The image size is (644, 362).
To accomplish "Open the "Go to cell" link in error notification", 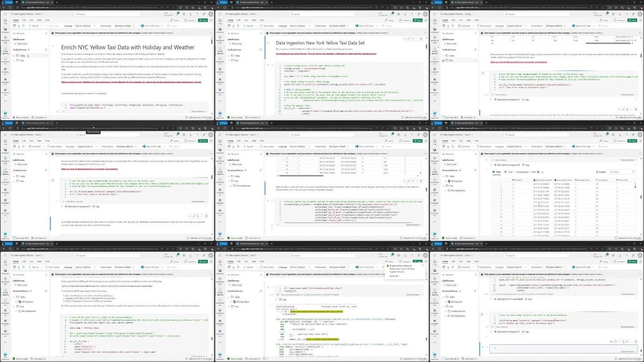I will [x=394, y=276].
